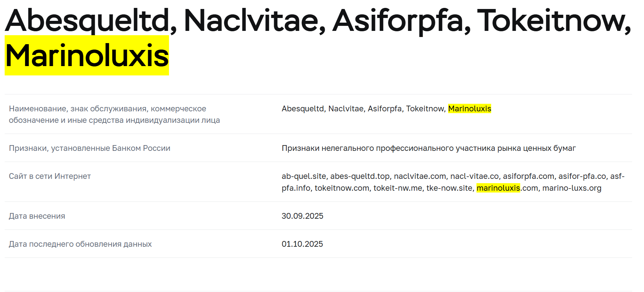Click the date value 01.10.2025
The height and width of the screenshot is (292, 644).
pos(302,244)
